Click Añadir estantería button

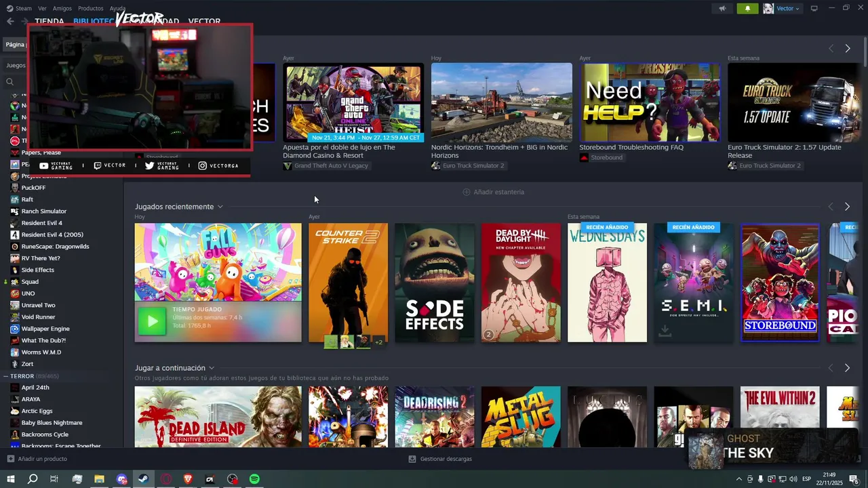493,192
